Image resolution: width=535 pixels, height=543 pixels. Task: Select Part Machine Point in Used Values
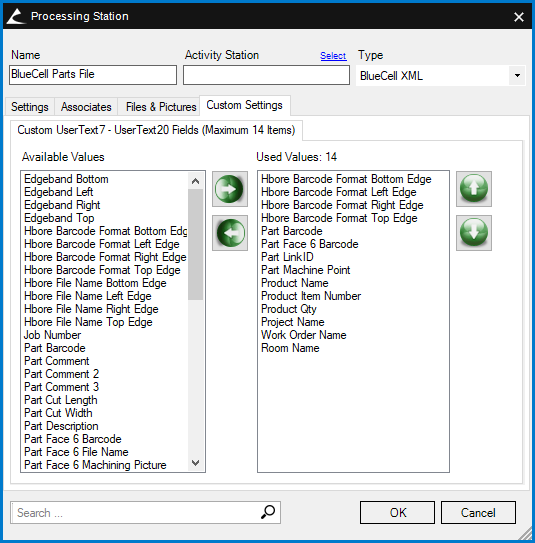(x=305, y=270)
